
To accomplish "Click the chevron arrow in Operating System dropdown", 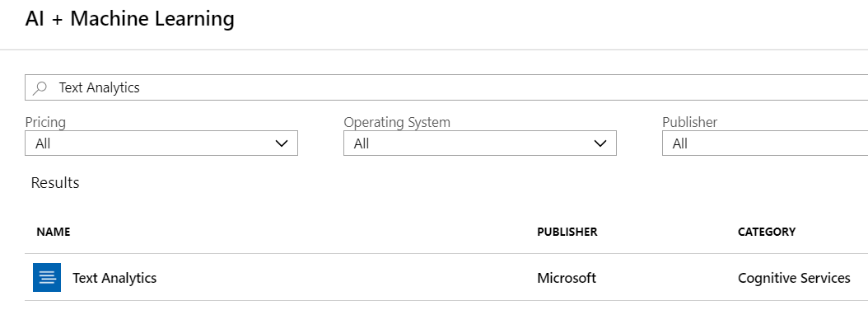I will pos(600,143).
